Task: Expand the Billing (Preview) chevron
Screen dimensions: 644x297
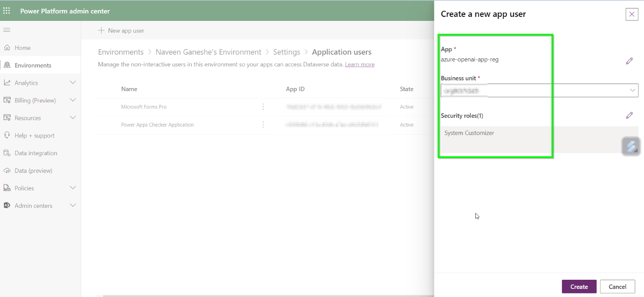Action: [73, 100]
